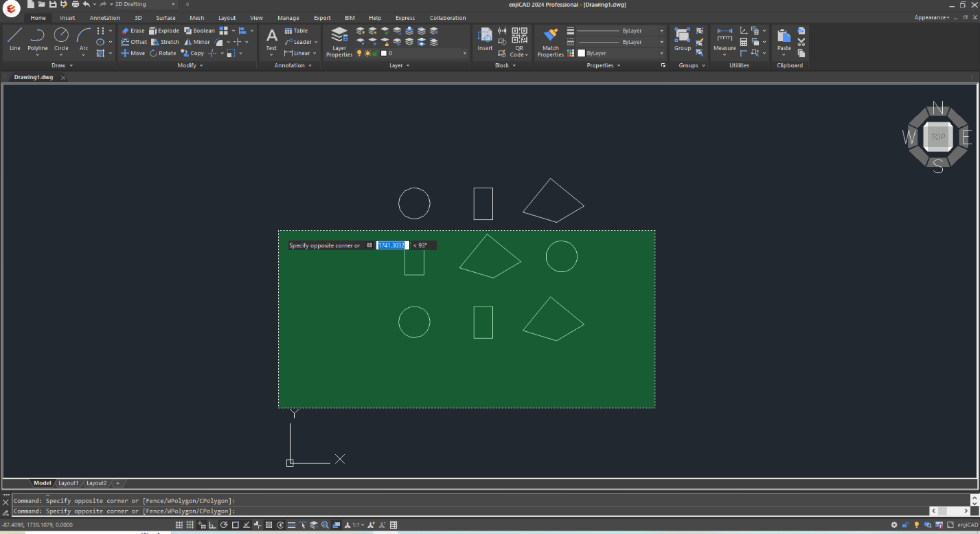980x534 pixels.
Task: Switch to the Layout1 tab
Action: pyautogui.click(x=68, y=483)
